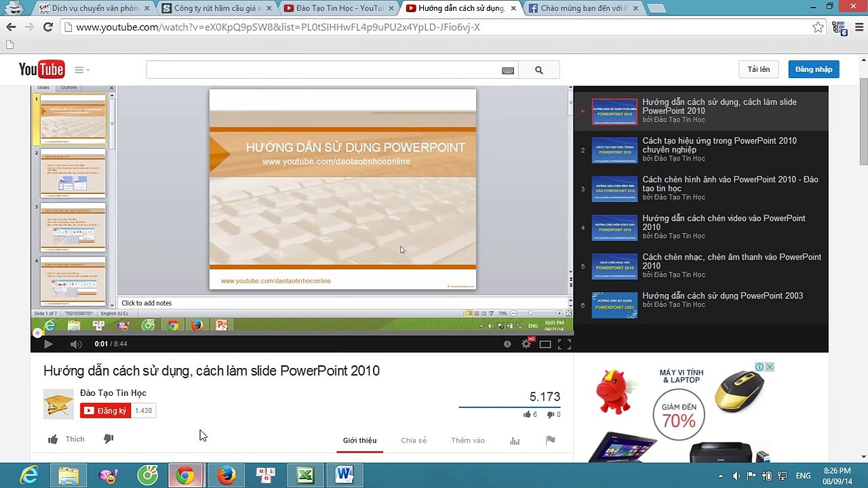Open playlist video chèn video vào PowerPoint
Viewport: 868px width, 488px height.
click(x=701, y=227)
